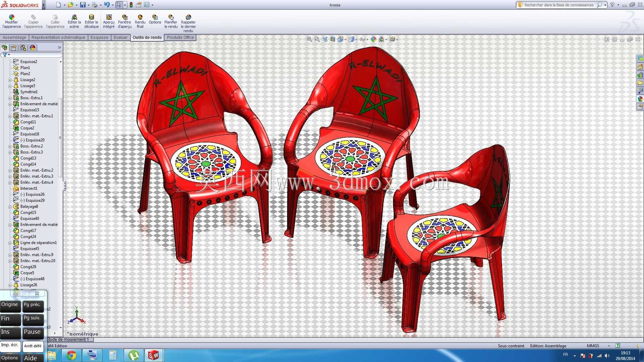Expand the Lissage26 feature
The width and height of the screenshot is (644, 362).
pyautogui.click(x=10, y=285)
